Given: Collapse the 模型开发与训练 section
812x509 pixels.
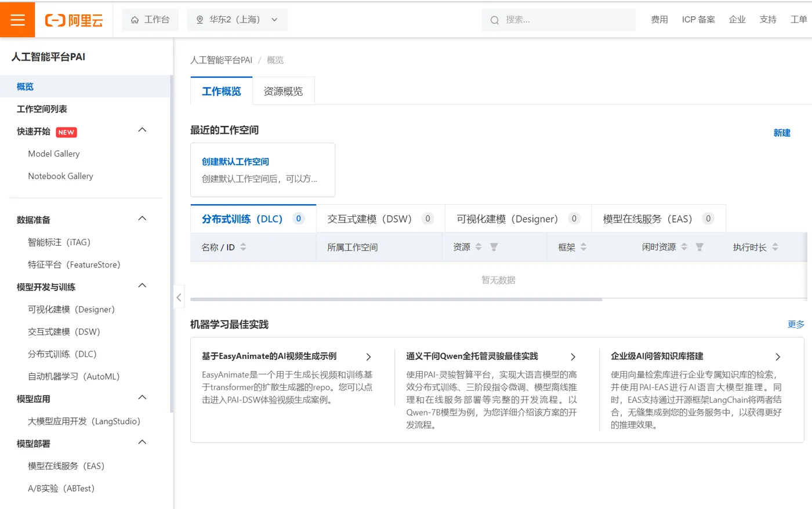Looking at the screenshot, I should [x=142, y=286].
